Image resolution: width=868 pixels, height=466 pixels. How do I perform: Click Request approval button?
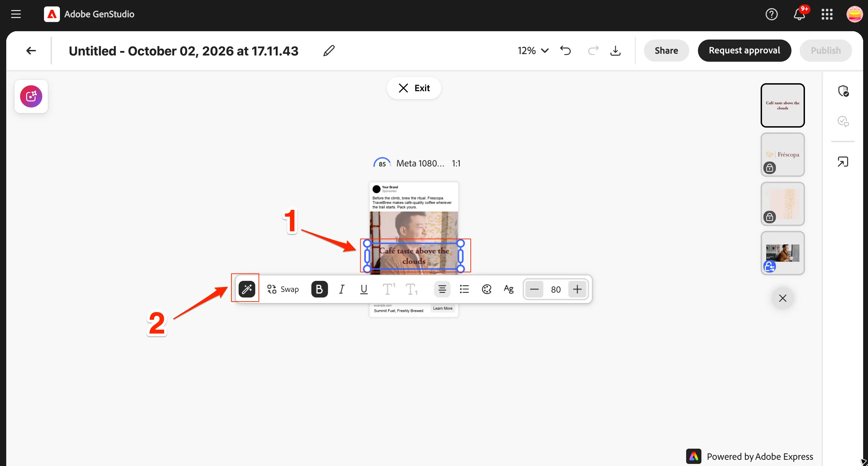pyautogui.click(x=744, y=51)
